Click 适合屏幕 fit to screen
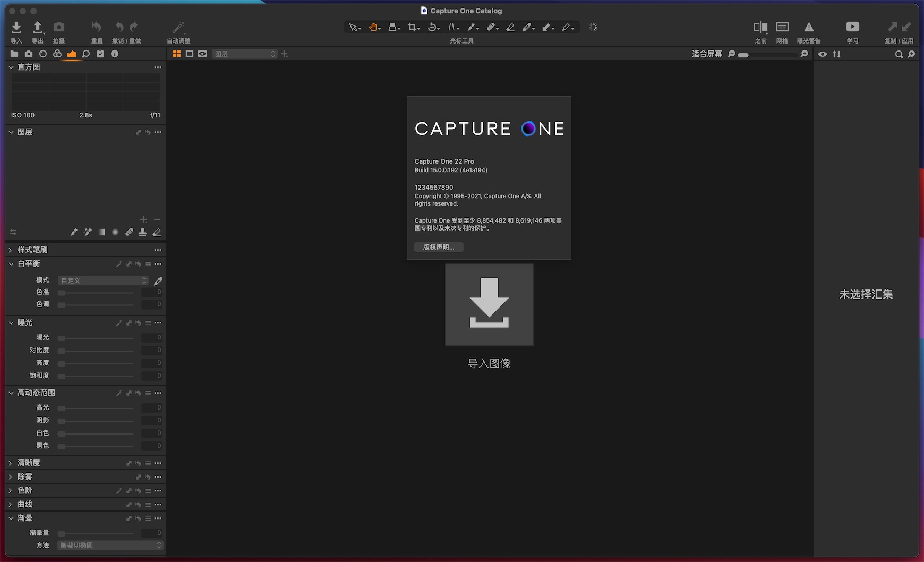 (707, 54)
